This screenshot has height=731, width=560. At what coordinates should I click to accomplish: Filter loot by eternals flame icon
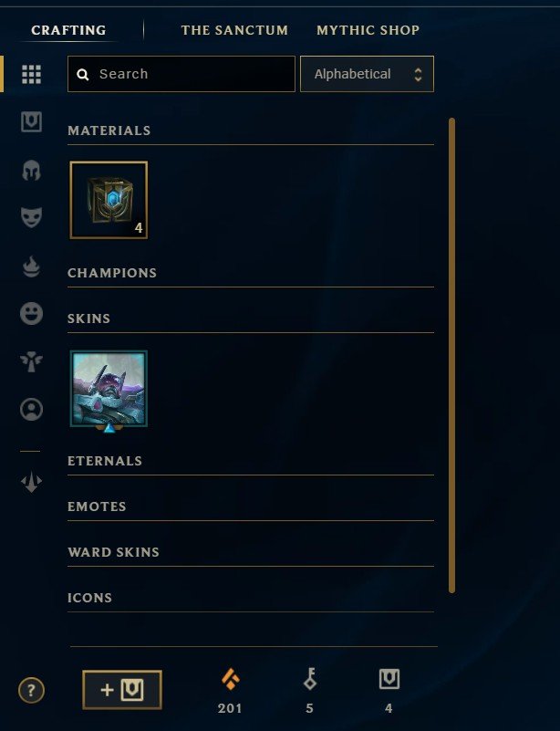[31, 266]
